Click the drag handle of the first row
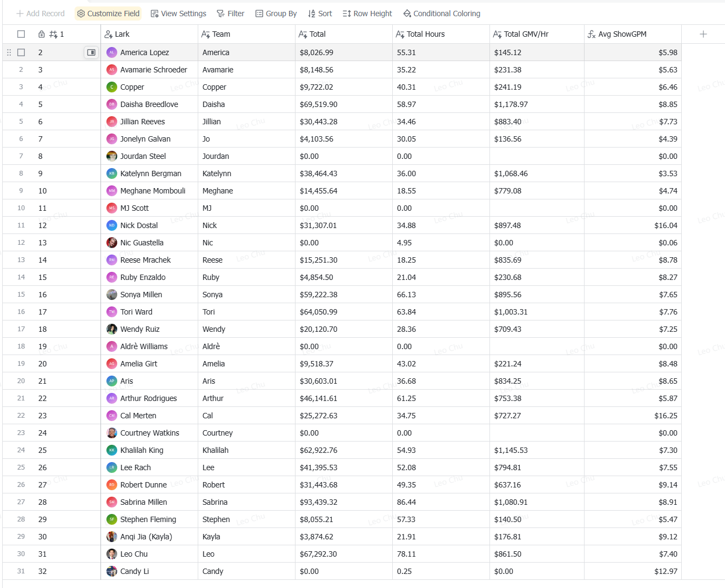 [x=9, y=52]
